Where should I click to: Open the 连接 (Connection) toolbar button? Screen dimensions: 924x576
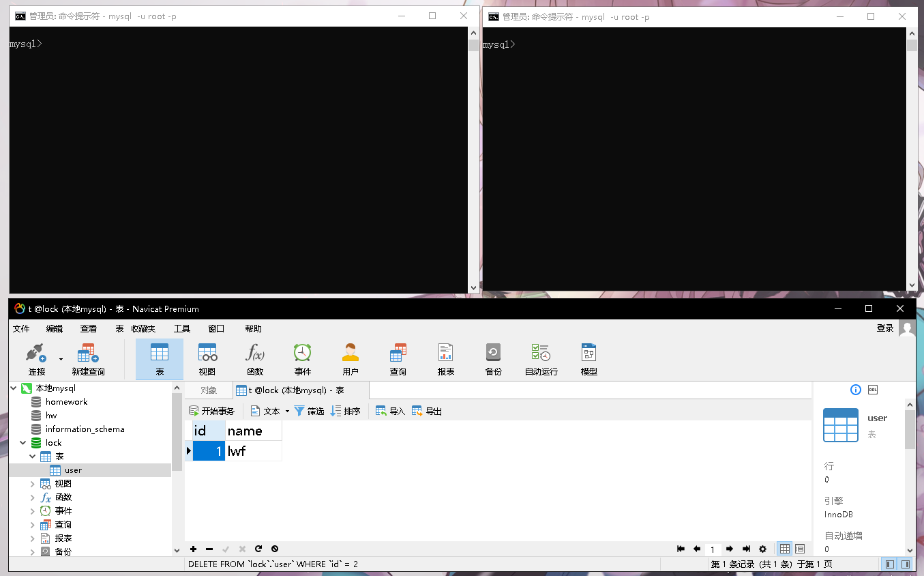36,359
